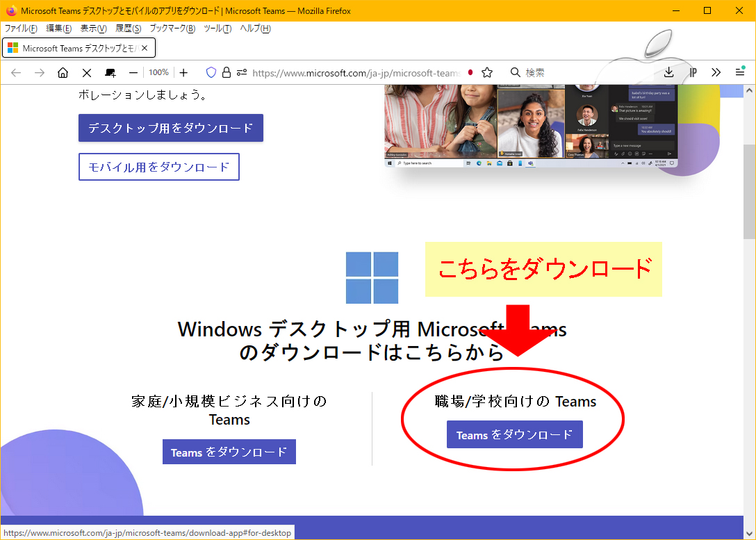Click the zoom in plus button
The height and width of the screenshot is (540, 756).
tap(183, 72)
